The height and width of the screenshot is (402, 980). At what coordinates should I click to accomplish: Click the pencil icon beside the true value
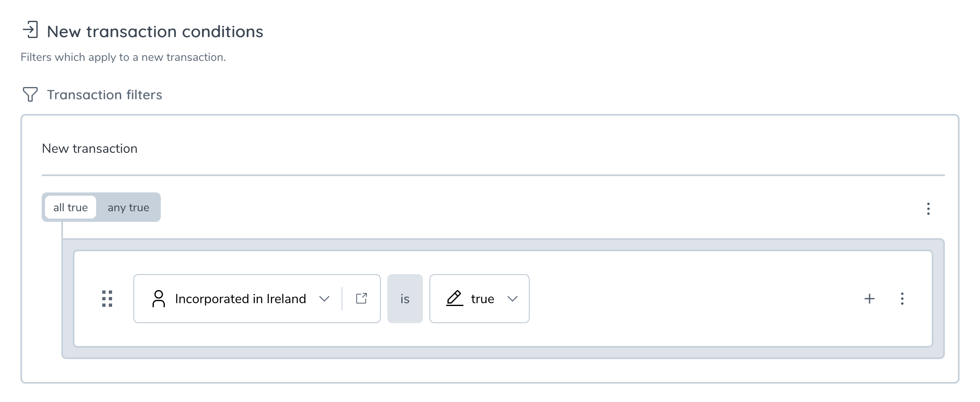454,299
